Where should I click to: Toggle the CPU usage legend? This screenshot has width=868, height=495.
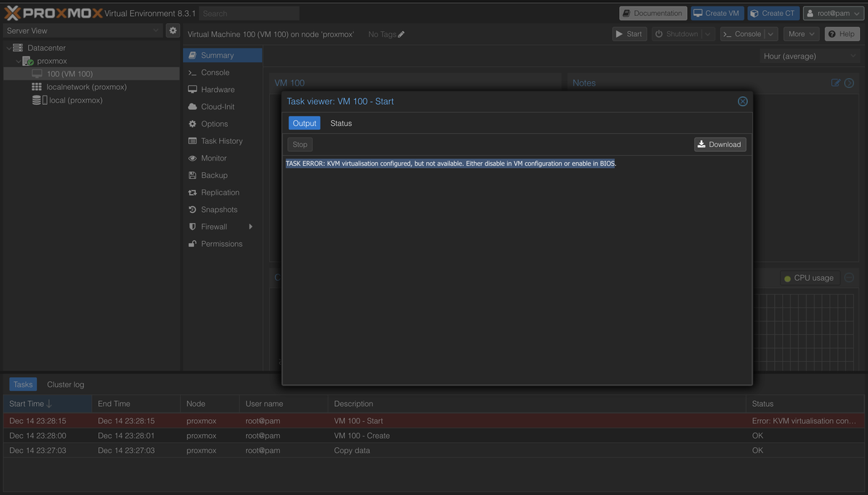point(809,278)
